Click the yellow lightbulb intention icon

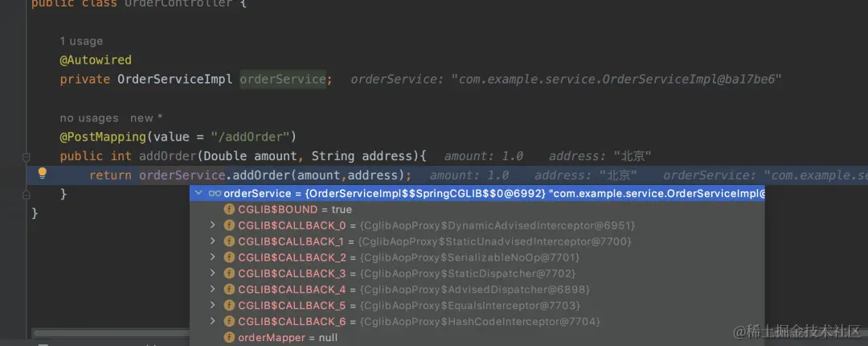pyautogui.click(x=42, y=174)
